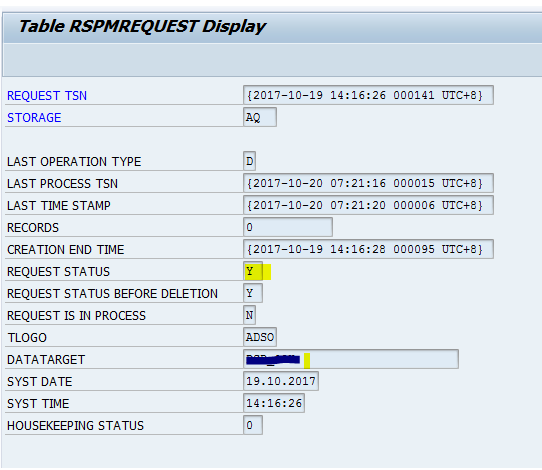The image size is (542, 470).
Task: Click the STORAGE label
Action: (34, 118)
